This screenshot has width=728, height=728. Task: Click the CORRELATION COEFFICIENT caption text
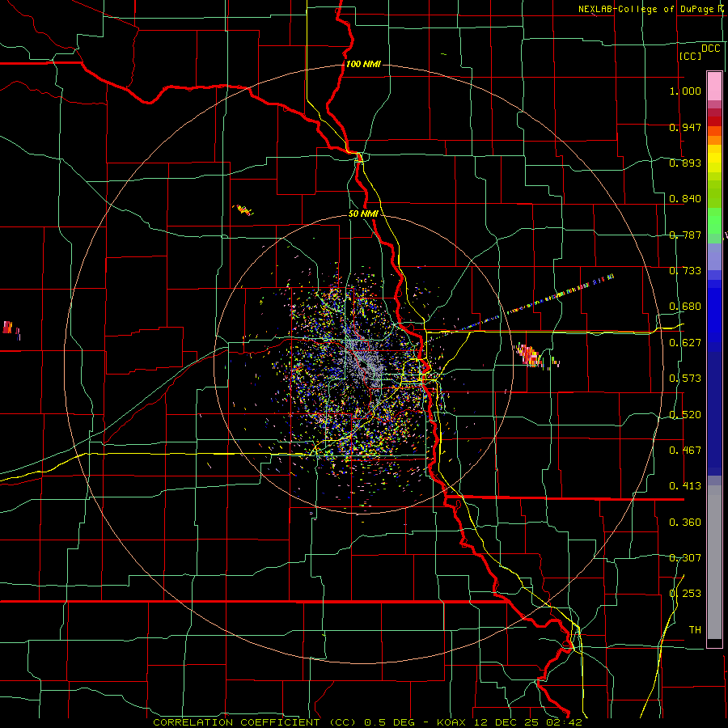(236, 722)
